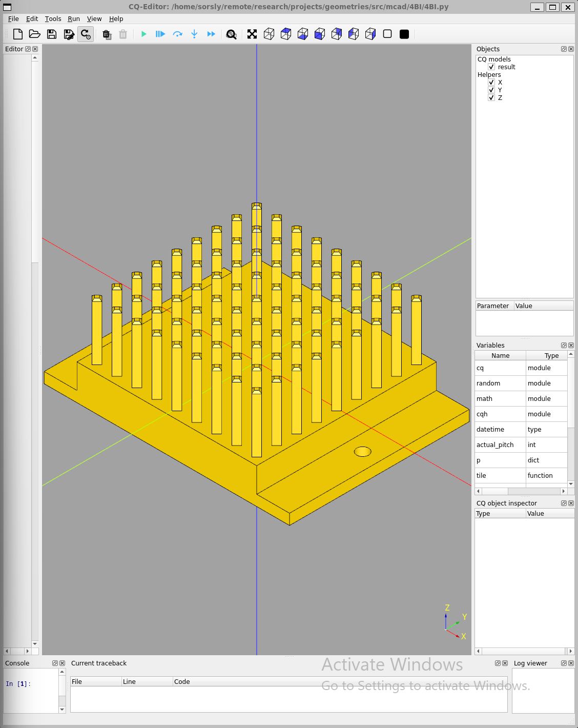Click the Fit view icon
Image resolution: width=578 pixels, height=728 pixels.
pyautogui.click(x=252, y=34)
